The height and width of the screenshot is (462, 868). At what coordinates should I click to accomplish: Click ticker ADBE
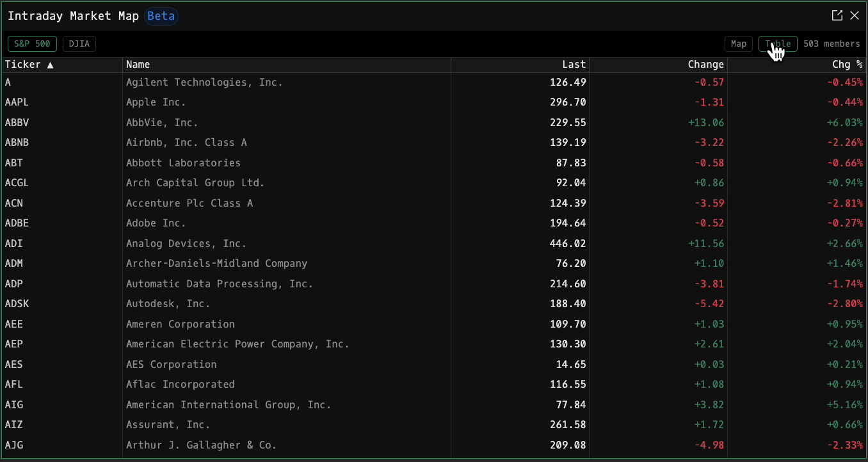coord(17,223)
